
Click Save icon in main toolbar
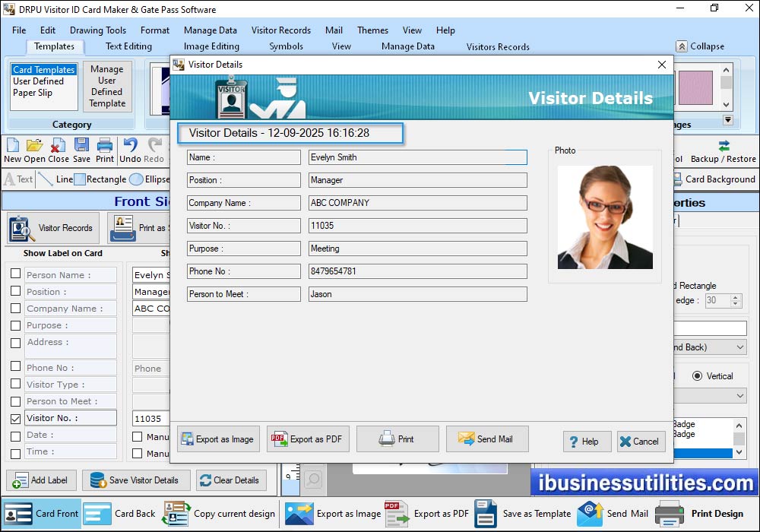click(x=81, y=150)
